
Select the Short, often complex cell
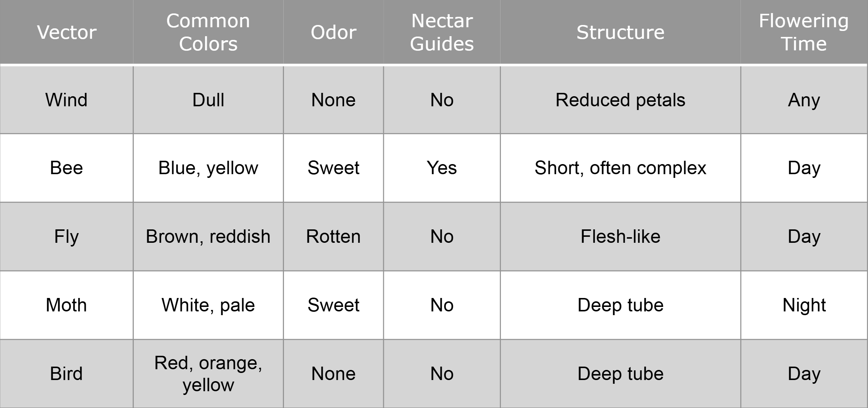click(620, 168)
